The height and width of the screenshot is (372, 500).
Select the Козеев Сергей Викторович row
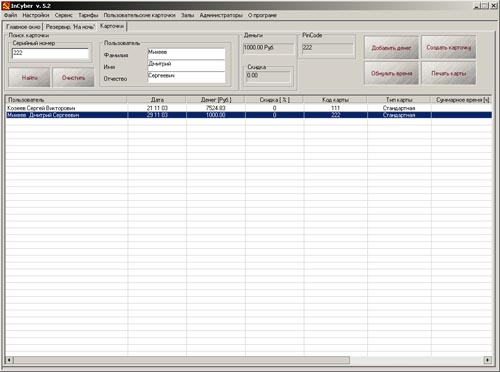click(249, 108)
